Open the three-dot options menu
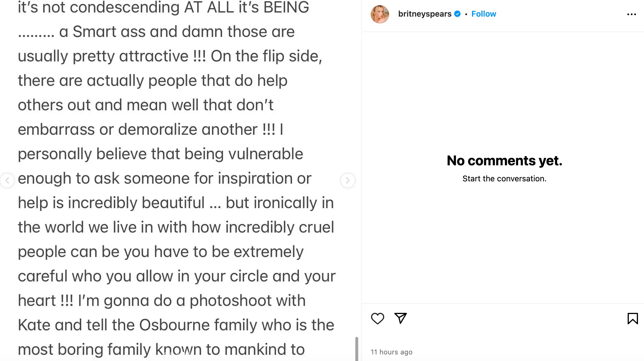Screen dimensions: 644x361 (632, 14)
